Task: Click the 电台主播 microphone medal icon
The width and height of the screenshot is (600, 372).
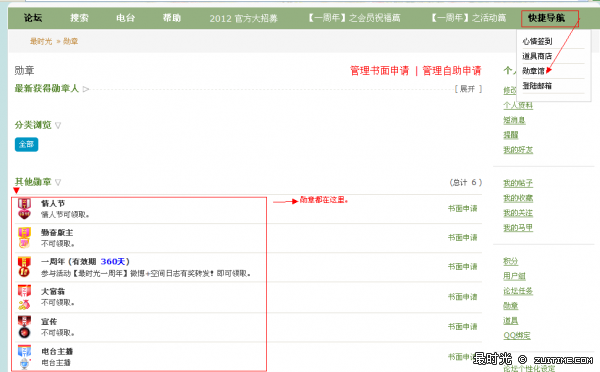Action: tap(24, 357)
